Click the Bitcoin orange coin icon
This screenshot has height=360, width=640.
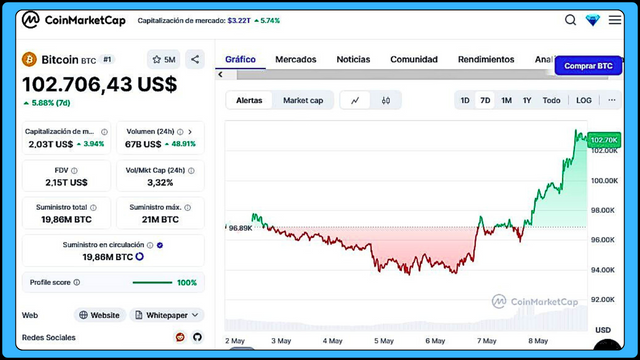click(x=29, y=60)
